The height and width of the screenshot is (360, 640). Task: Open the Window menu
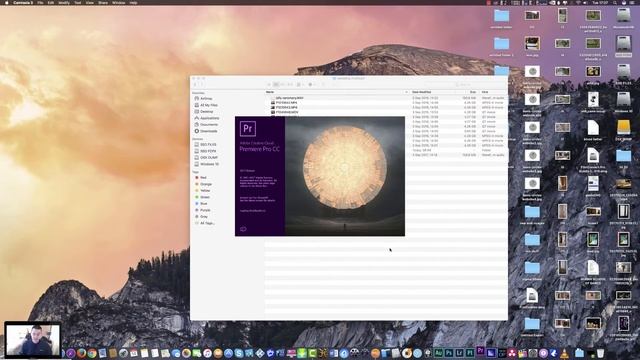pos(119,2)
